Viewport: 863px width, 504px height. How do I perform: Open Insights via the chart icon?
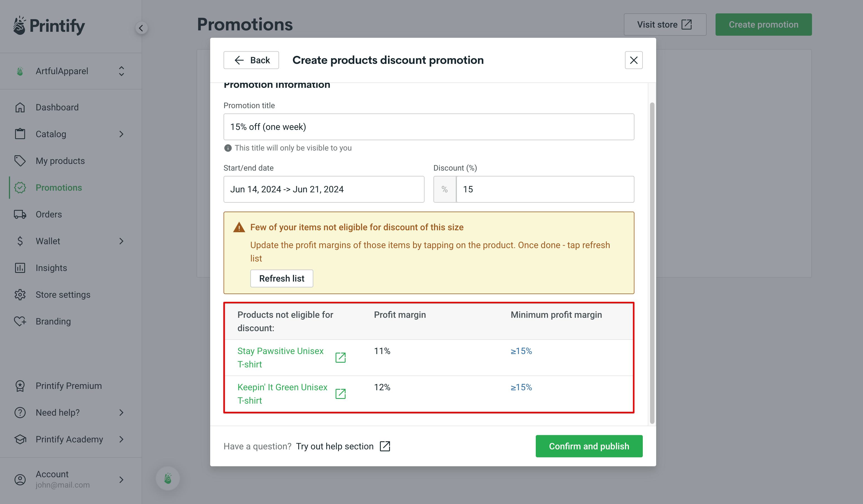pos(20,268)
